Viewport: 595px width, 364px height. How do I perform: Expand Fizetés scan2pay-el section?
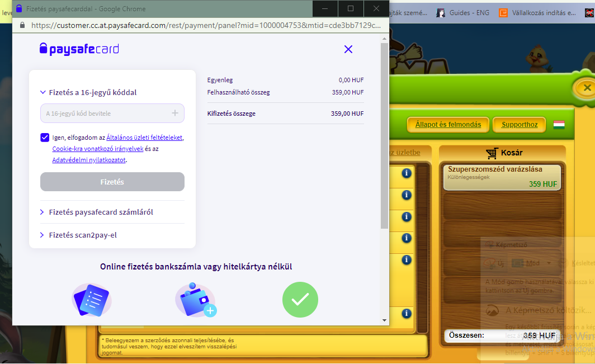[78, 235]
